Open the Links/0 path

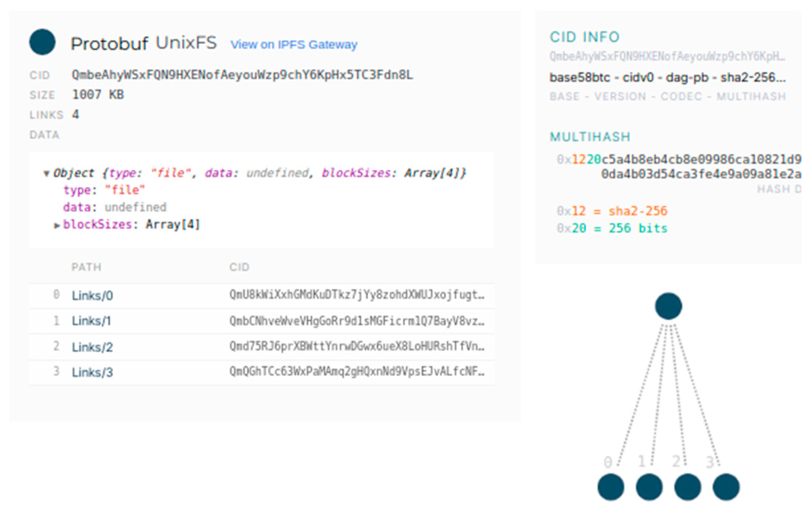tap(92, 296)
